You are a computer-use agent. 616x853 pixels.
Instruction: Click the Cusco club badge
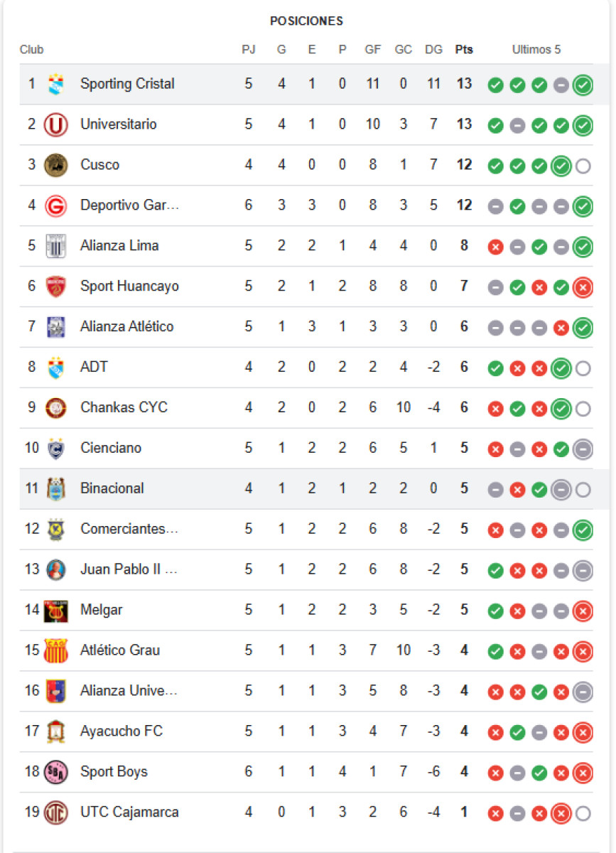(55, 165)
